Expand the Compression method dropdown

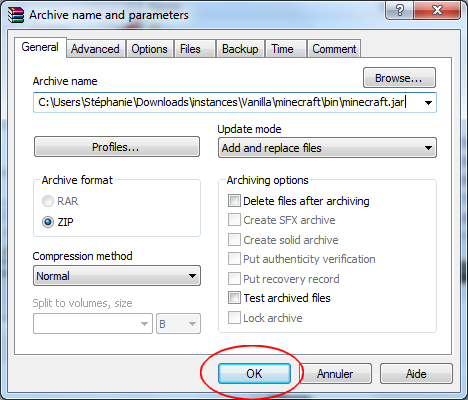point(117,276)
